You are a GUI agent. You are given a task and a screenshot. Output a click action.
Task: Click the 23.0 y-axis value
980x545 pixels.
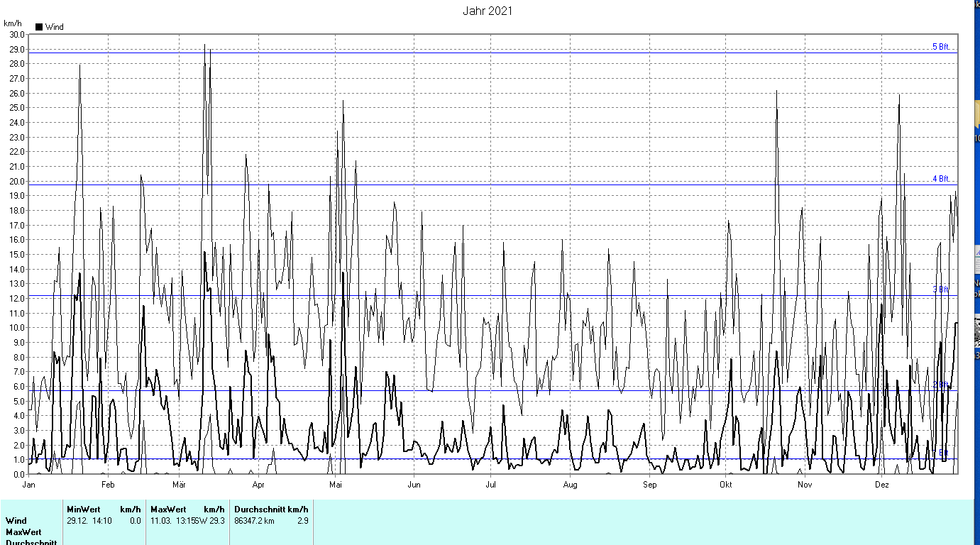coord(16,137)
